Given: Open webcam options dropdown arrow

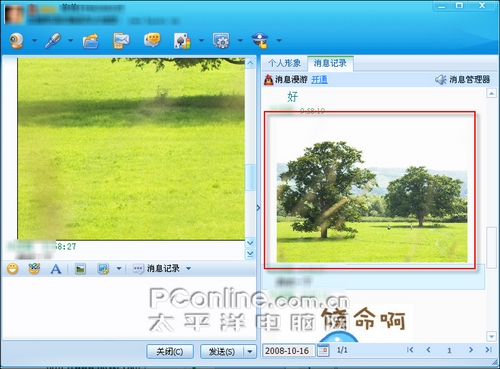Looking at the screenshot, I should tap(34, 41).
